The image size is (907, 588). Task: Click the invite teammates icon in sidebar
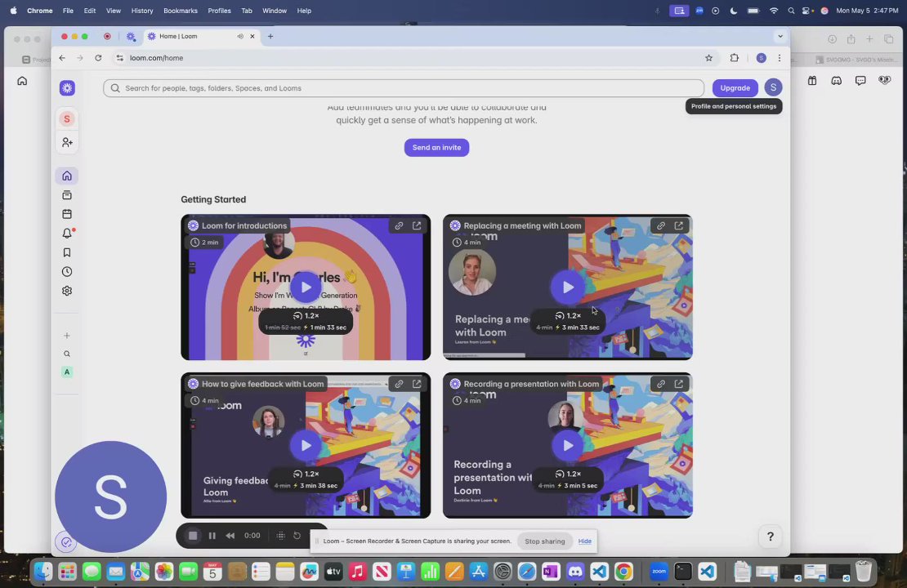pyautogui.click(x=67, y=142)
